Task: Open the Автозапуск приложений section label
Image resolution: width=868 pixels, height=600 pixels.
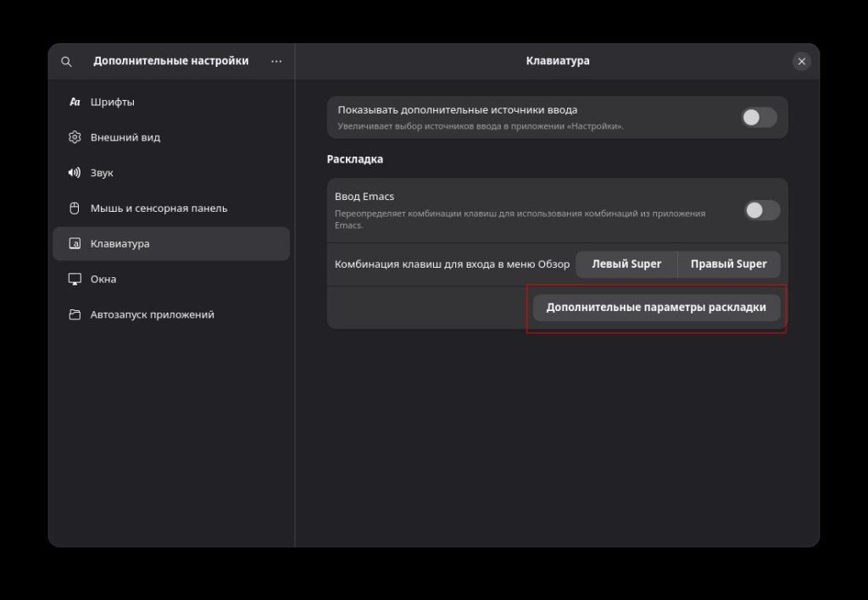Action: (153, 315)
